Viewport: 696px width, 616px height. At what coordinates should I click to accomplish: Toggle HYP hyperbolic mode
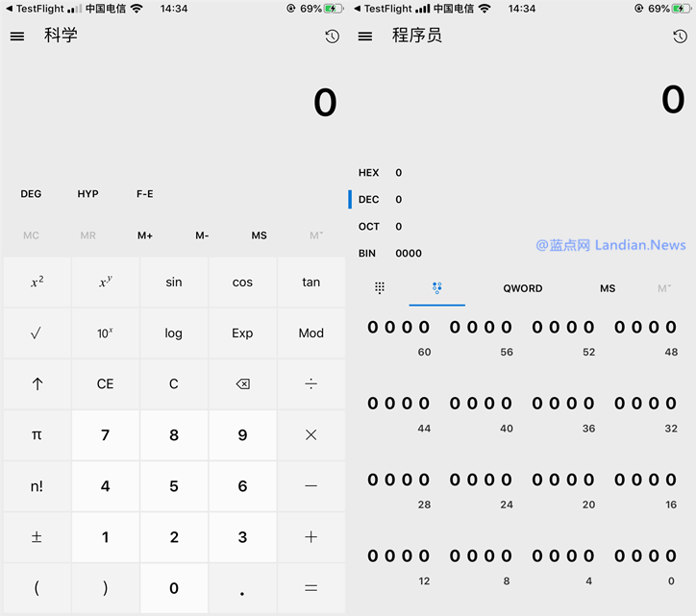[87, 194]
